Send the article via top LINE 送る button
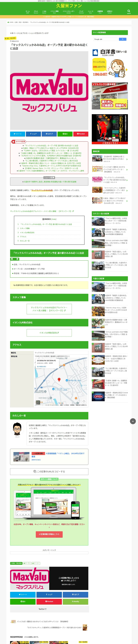138x644 pixels. [65, 134]
